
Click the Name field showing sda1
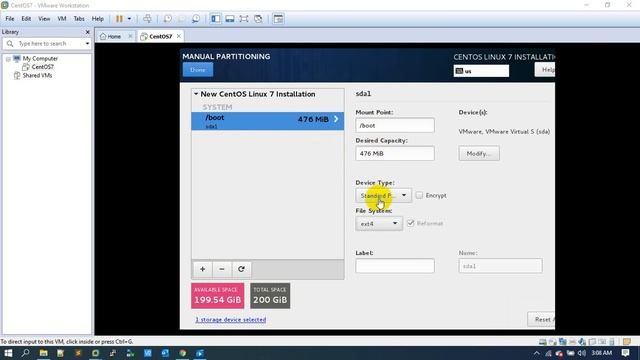coord(500,266)
